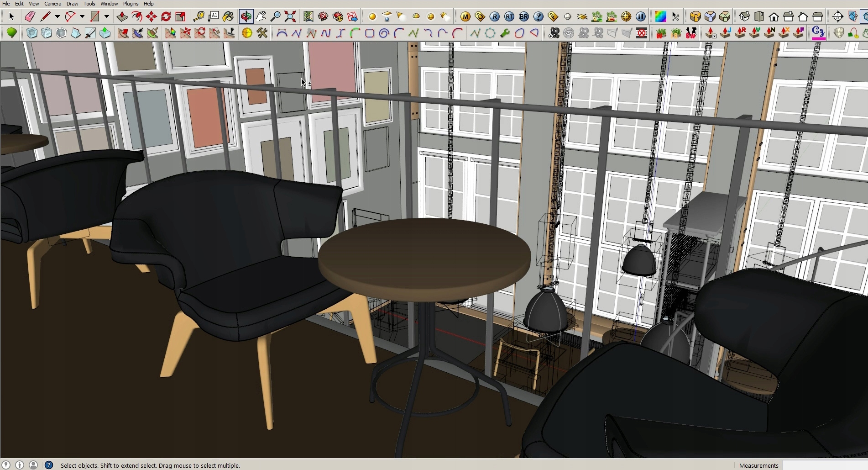Open the Plugins menu
868x470 pixels.
[x=131, y=4]
